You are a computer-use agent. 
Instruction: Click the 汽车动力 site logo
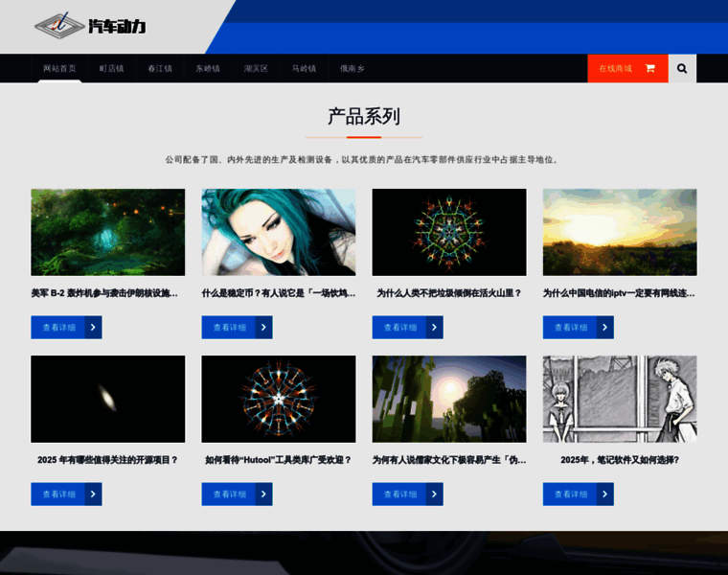click(91, 26)
